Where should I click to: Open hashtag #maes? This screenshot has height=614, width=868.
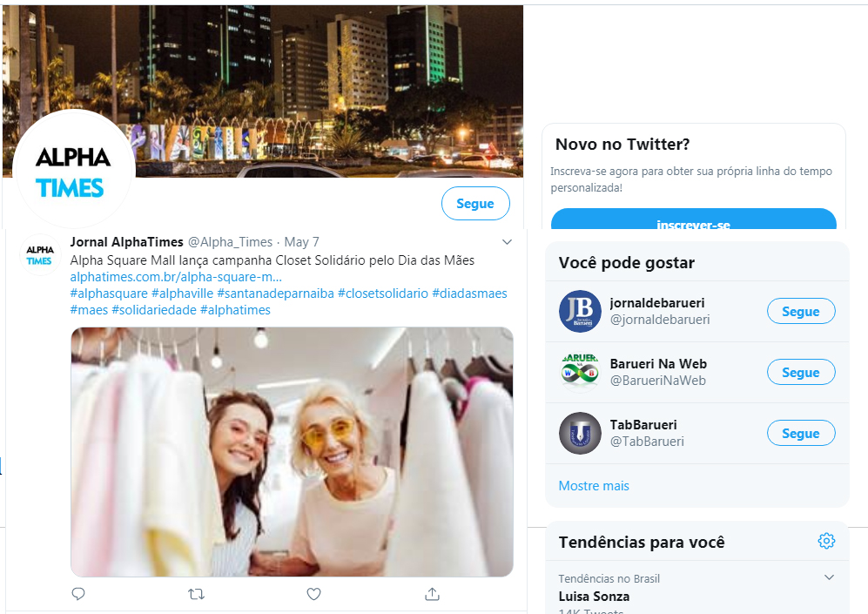click(x=89, y=310)
